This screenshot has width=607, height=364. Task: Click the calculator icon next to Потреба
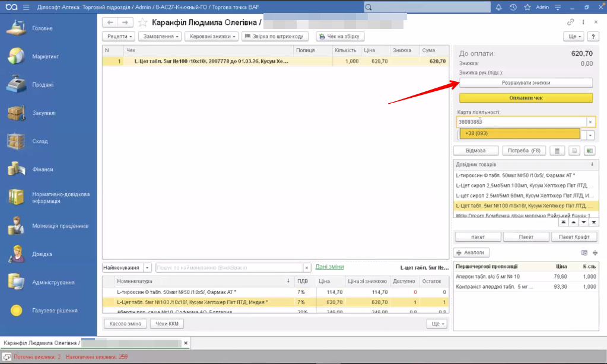[557, 151]
